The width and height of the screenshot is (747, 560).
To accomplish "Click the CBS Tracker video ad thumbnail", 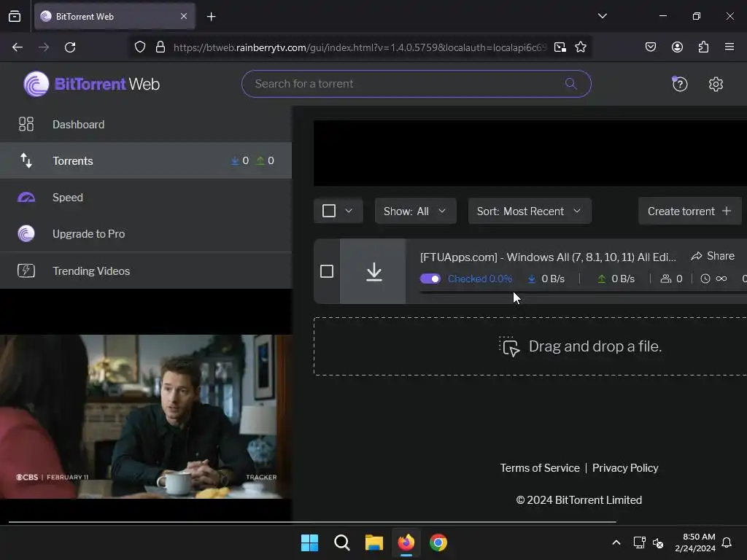I will point(146,416).
